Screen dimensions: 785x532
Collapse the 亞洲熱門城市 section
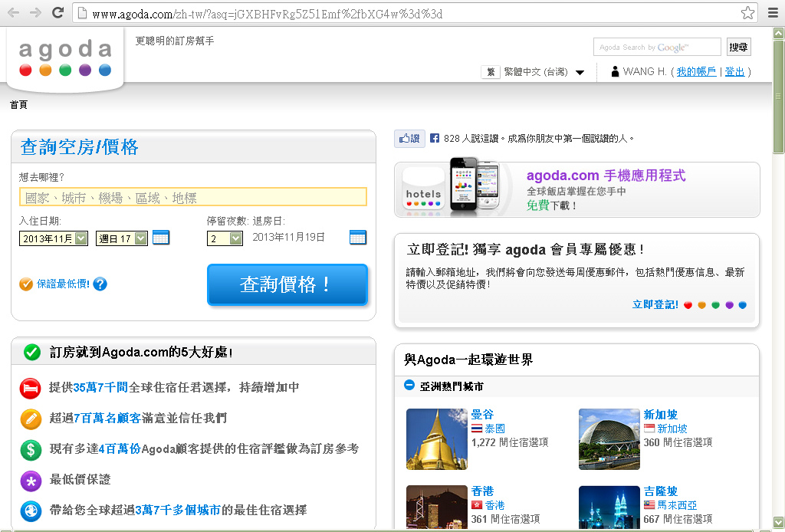tap(409, 386)
